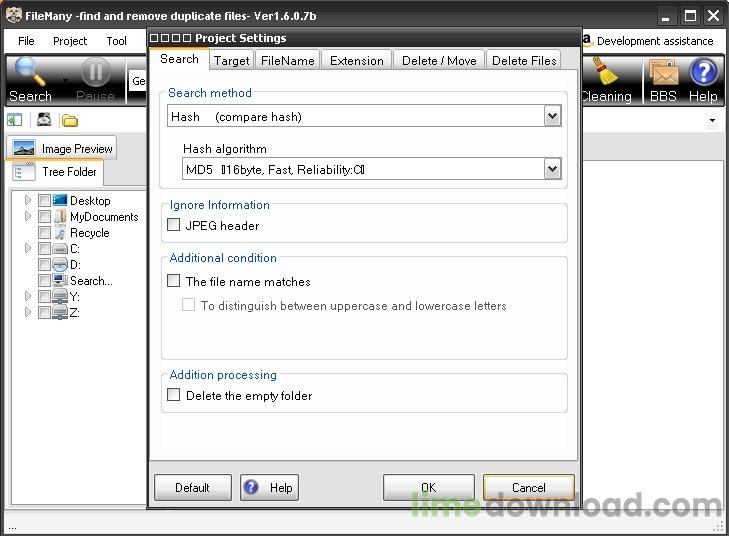The width and height of the screenshot is (729, 536).
Task: Select the Search settings tab
Action: [179, 59]
